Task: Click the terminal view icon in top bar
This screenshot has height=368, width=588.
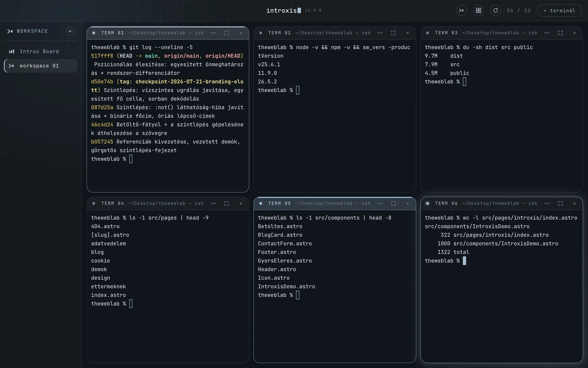Action: (461, 11)
